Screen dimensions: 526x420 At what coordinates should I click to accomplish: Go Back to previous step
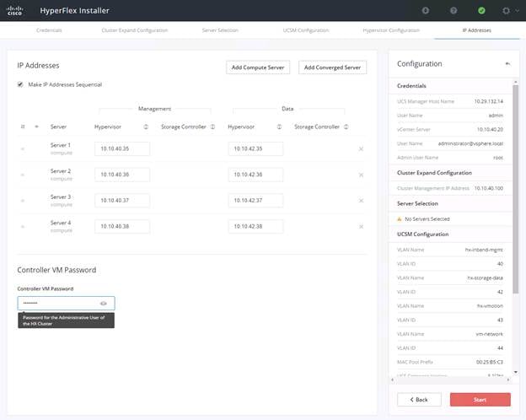coord(419,400)
